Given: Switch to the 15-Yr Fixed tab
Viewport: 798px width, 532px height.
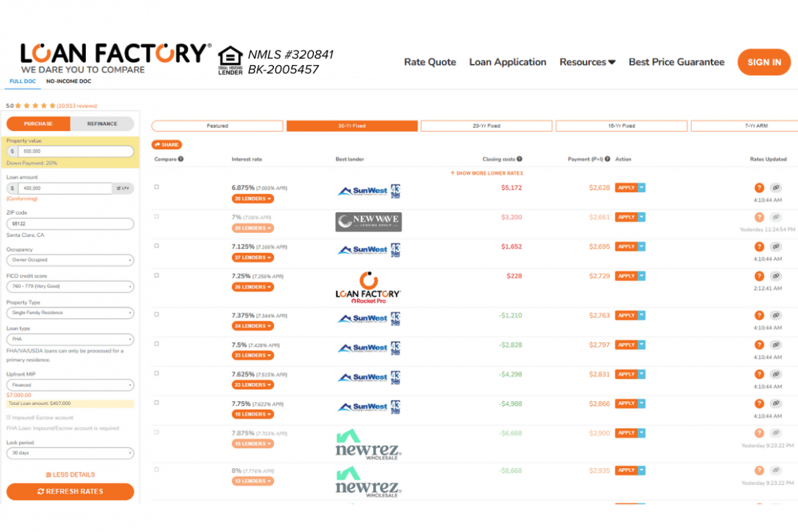Looking at the screenshot, I should click(x=621, y=126).
